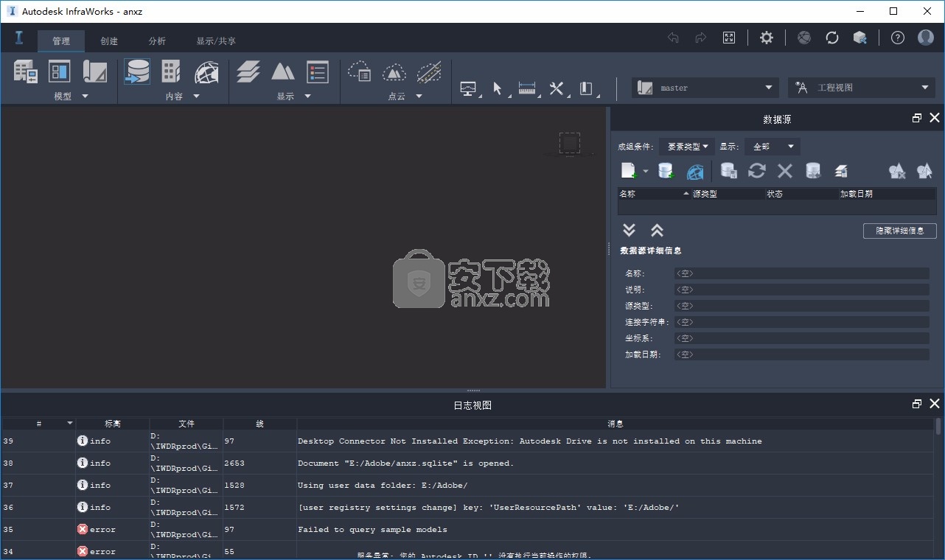Switch to the 分析 tab

point(157,41)
